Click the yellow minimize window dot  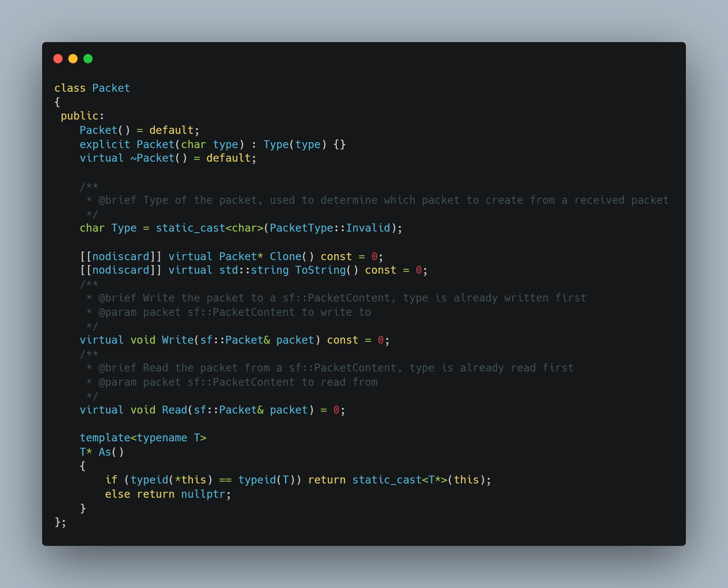[73, 59]
